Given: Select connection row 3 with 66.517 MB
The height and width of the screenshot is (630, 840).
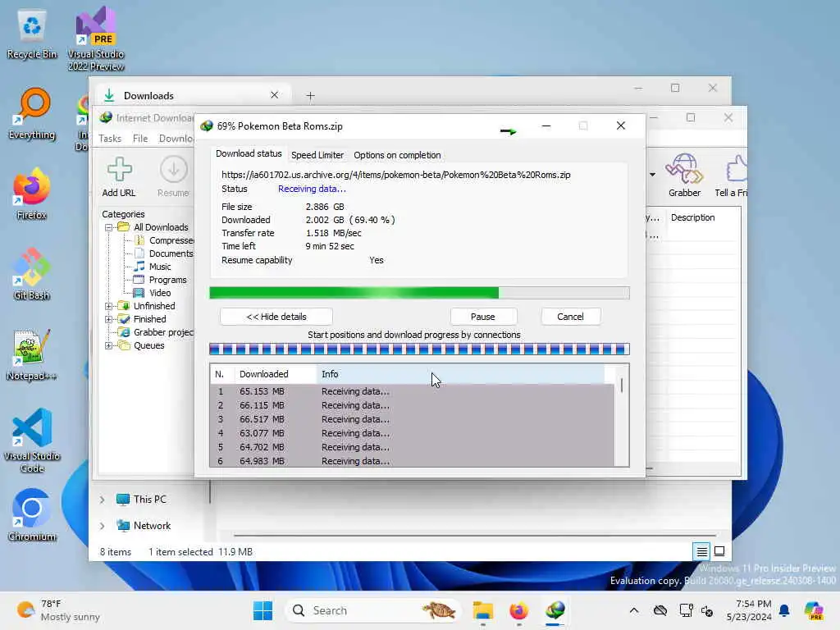Looking at the screenshot, I should click(412, 419).
